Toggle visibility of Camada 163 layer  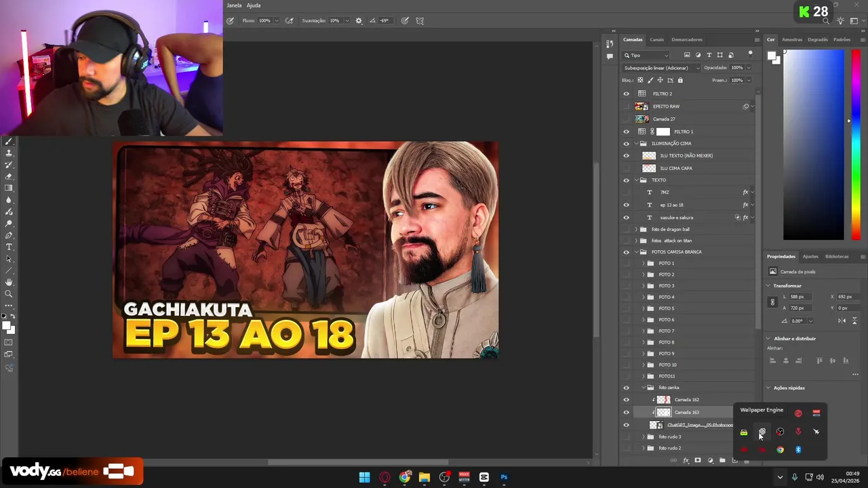[626, 412]
